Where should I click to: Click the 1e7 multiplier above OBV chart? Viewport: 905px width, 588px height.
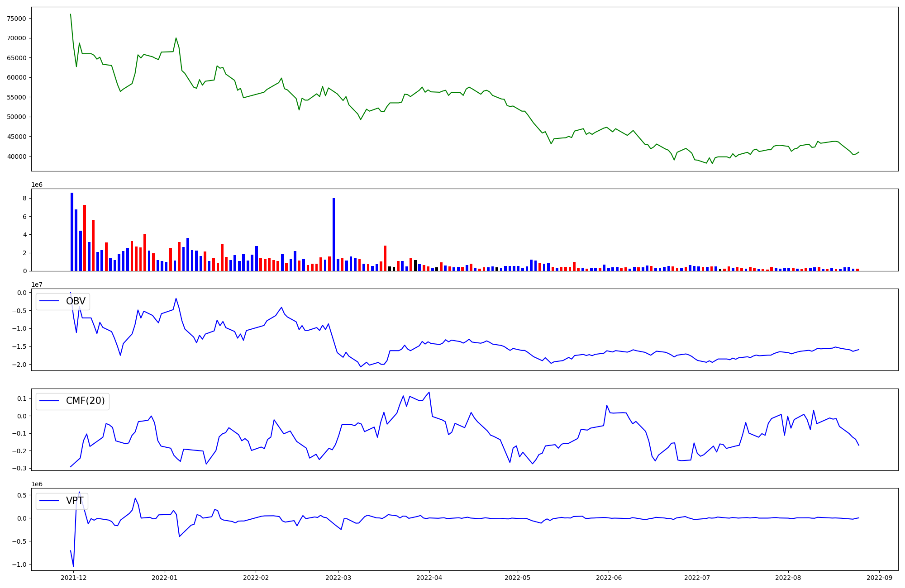pyautogui.click(x=37, y=285)
